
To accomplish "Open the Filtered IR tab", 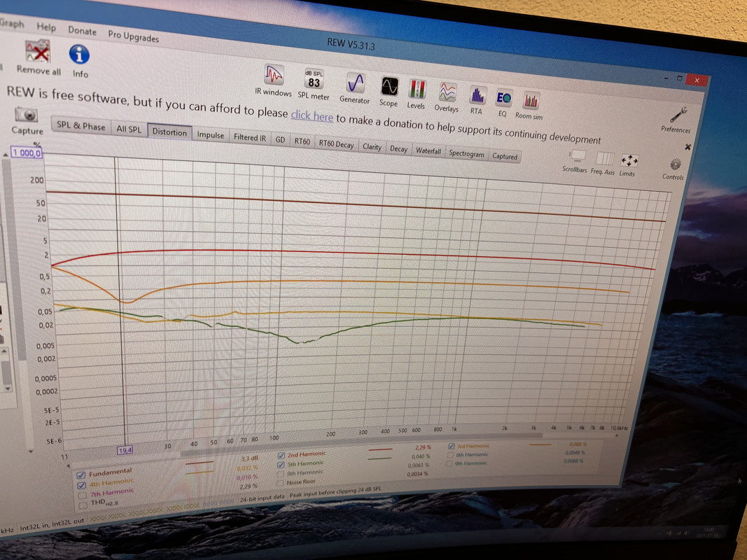I will [250, 138].
